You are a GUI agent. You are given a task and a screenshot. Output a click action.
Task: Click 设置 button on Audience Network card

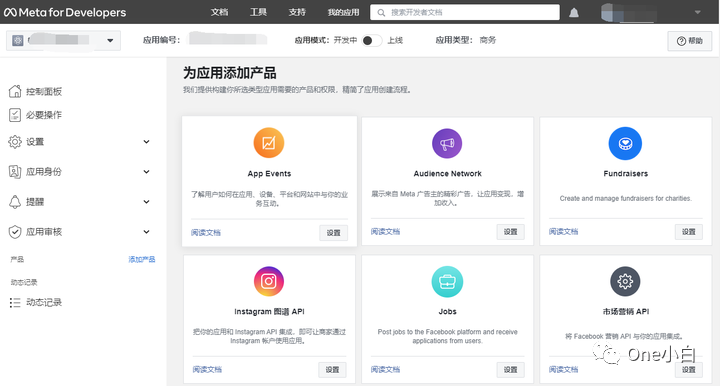511,232
